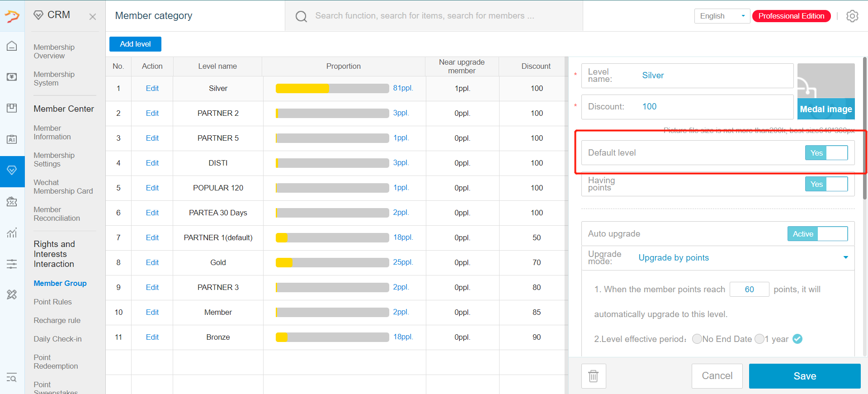Open the coupon ticket icon in the left rail
This screenshot has width=868, height=394.
[x=12, y=202]
